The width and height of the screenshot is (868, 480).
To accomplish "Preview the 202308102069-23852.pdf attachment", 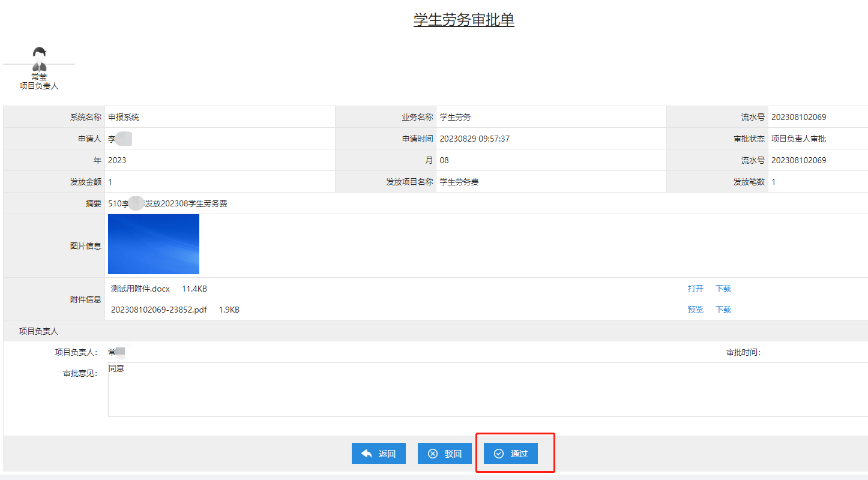I will 695,310.
